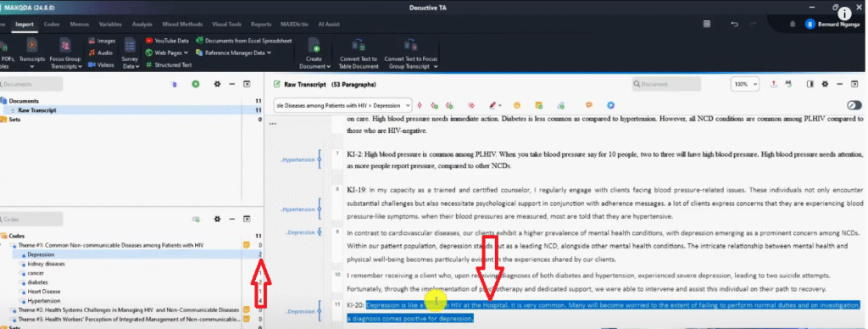Switch to the Memos ribbon tab
Viewport: 868px width, 329px height.
(81, 25)
